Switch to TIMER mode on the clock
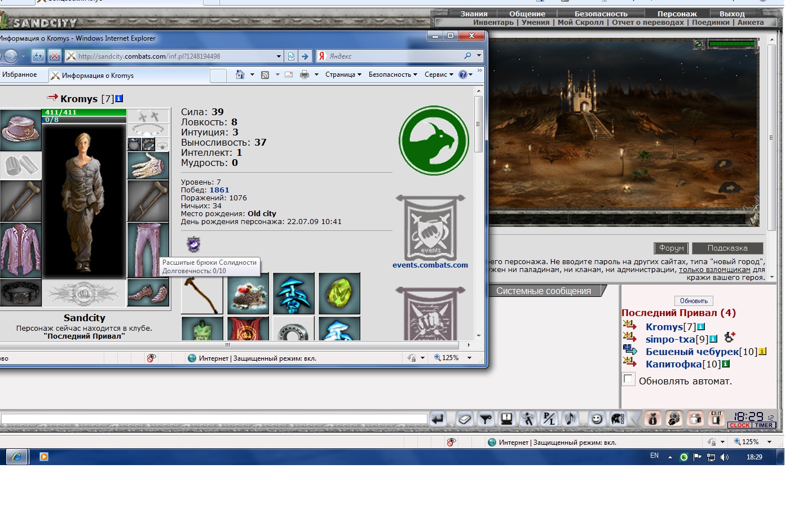812x508 pixels. coord(764,425)
